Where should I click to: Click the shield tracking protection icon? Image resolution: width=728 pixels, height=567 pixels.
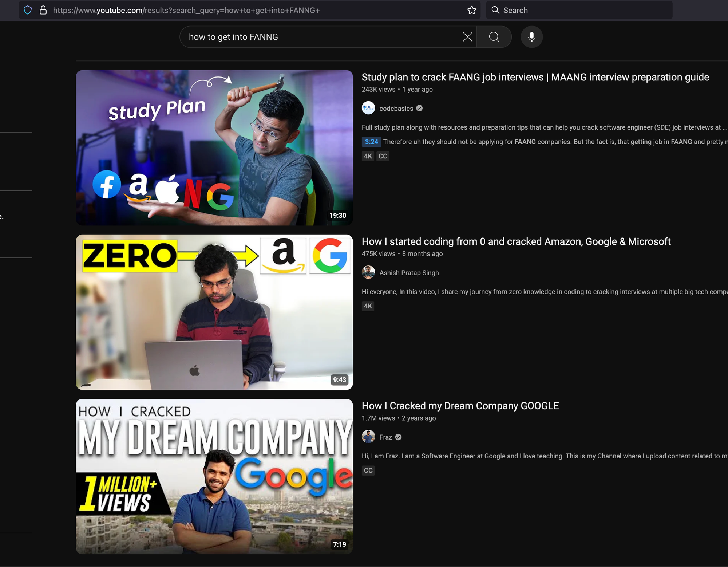[x=28, y=10]
